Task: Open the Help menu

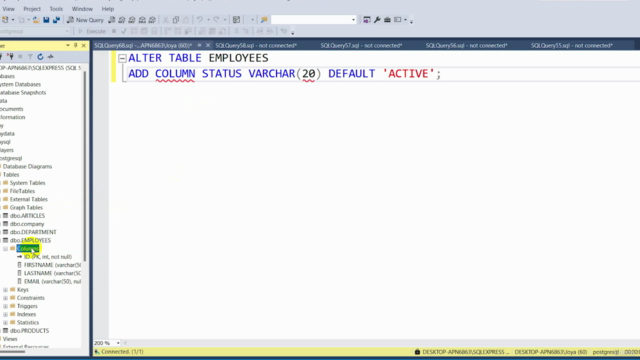Action: coord(108,9)
